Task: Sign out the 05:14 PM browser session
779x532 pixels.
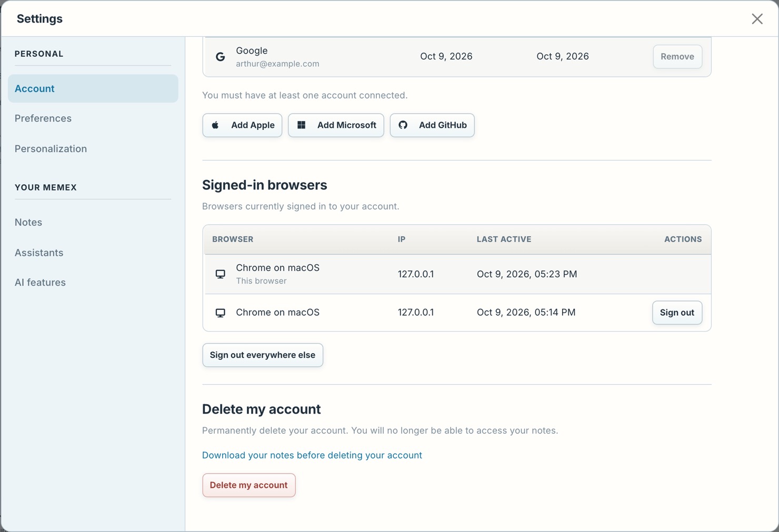Action: pyautogui.click(x=677, y=313)
